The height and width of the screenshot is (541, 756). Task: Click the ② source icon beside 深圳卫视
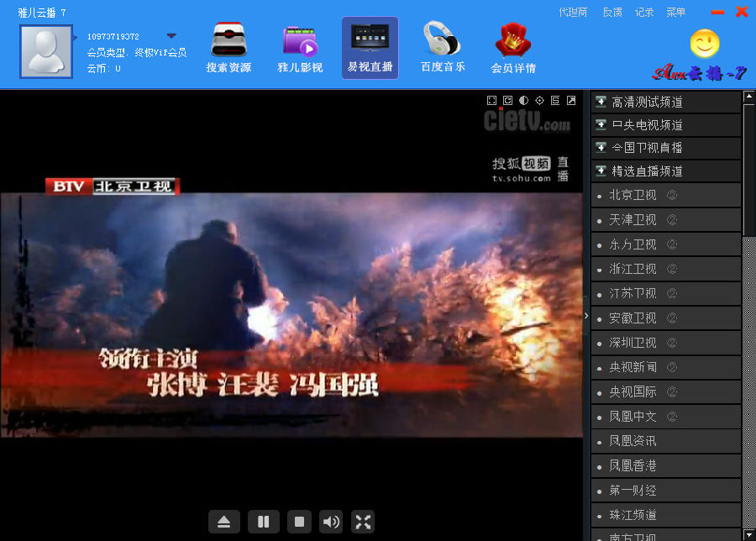pos(672,343)
